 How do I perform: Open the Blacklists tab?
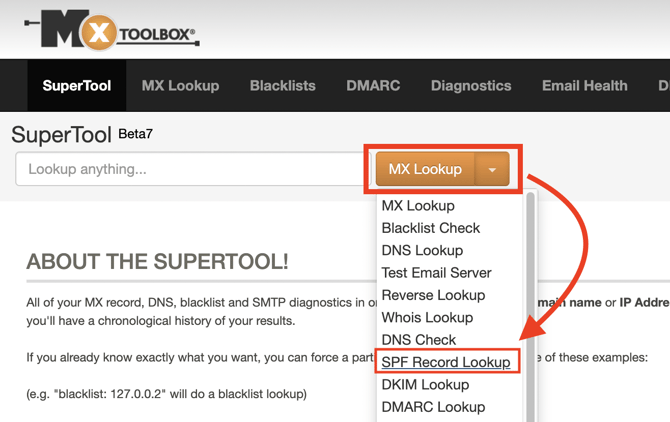(282, 86)
